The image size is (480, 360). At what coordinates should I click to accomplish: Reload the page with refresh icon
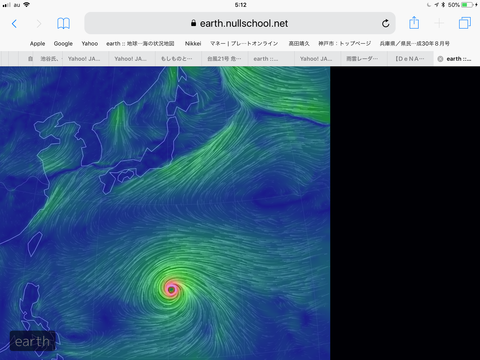(385, 23)
